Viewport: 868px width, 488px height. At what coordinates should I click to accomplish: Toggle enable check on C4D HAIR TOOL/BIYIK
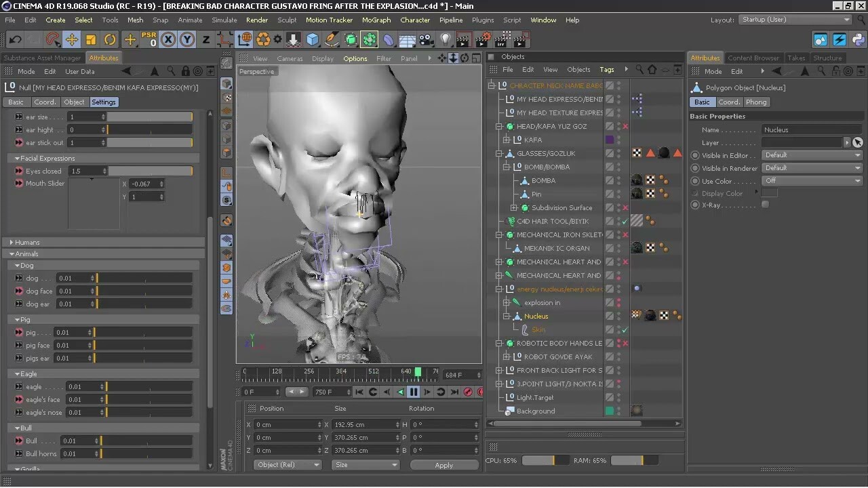click(x=625, y=222)
